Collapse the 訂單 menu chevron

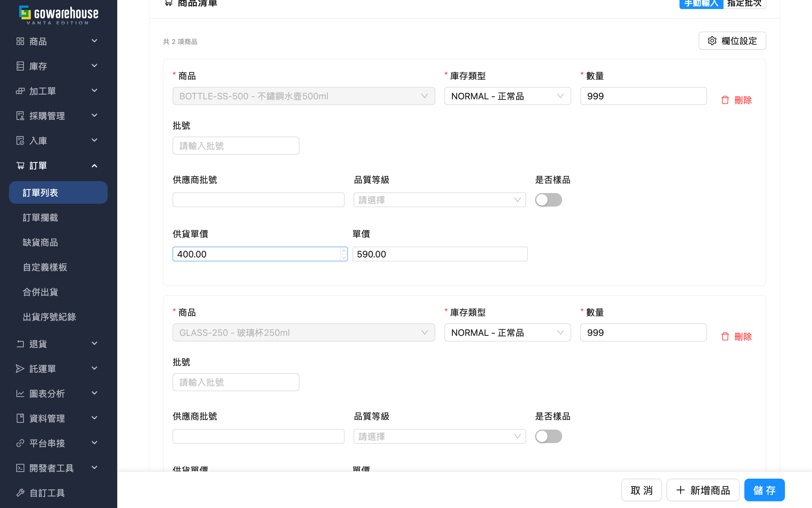pos(94,166)
